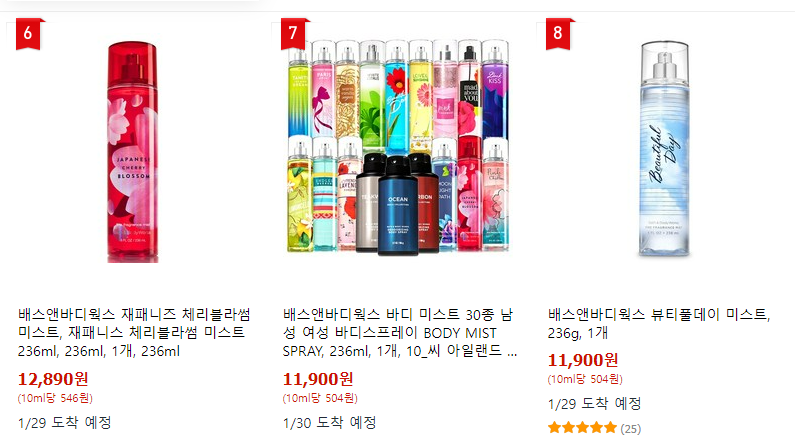Viewport: 805px width, 437px height.
Task: Click the 1/29 도착 예정 text under Beautiful Day mist
Action: 594,404
